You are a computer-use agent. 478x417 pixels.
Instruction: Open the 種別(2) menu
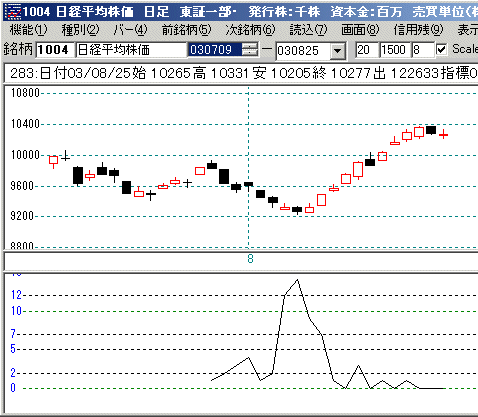(x=80, y=30)
